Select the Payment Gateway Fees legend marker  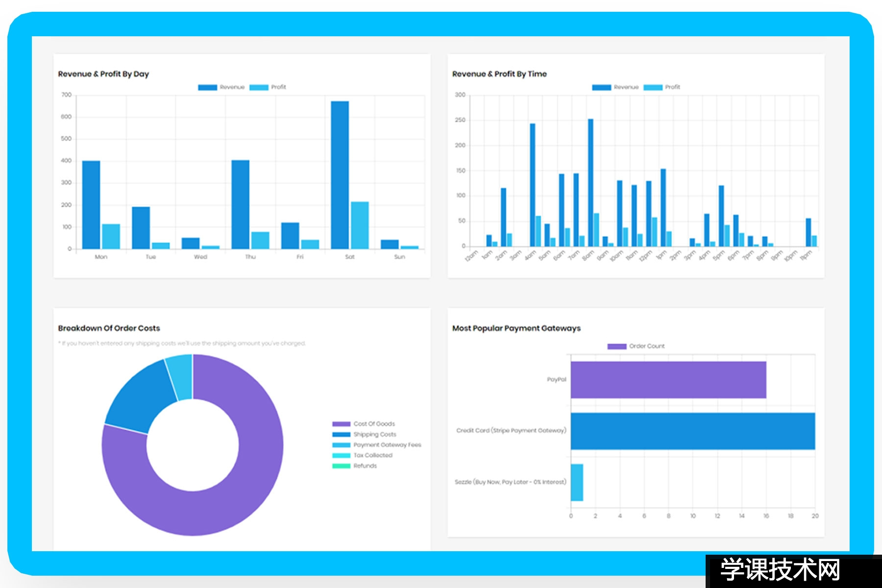[x=341, y=445]
